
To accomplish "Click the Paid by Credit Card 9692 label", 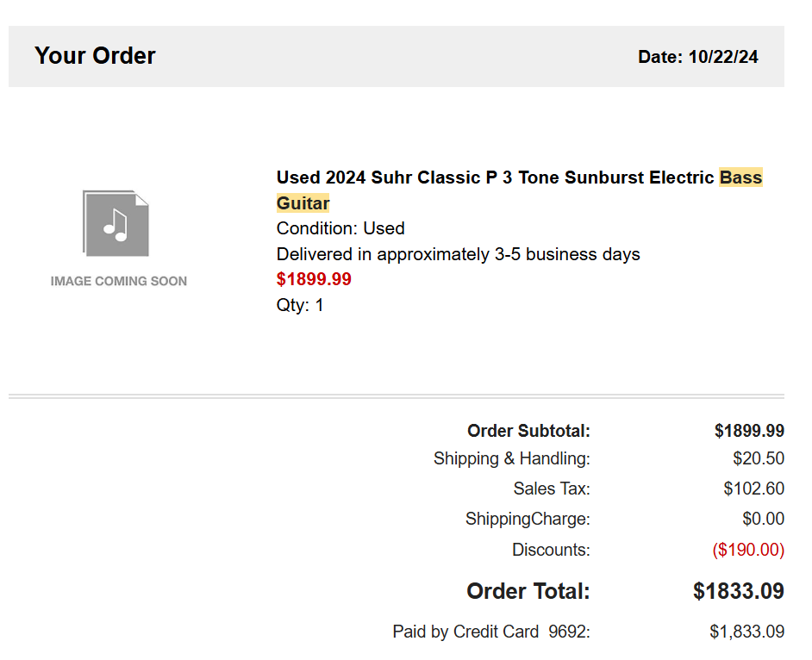I will [491, 632].
